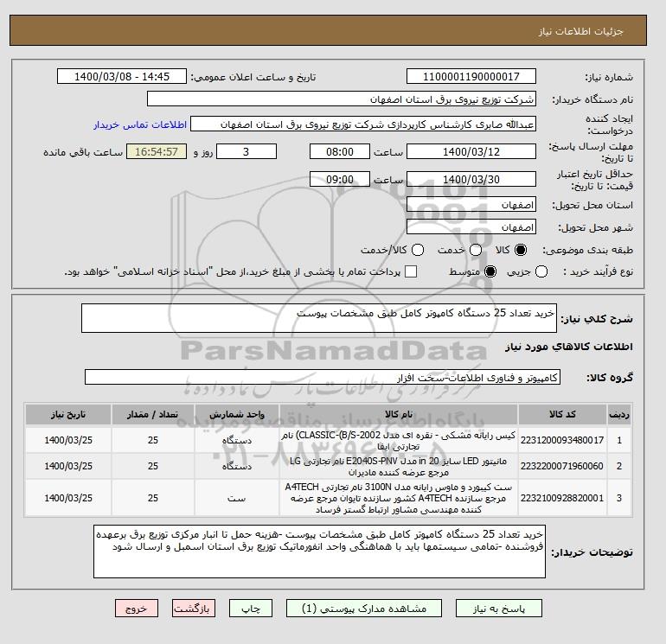Viewport: 666px width, 644px height.
Task: Click the request creator field عبدالله صابری
Action: [x=363, y=124]
